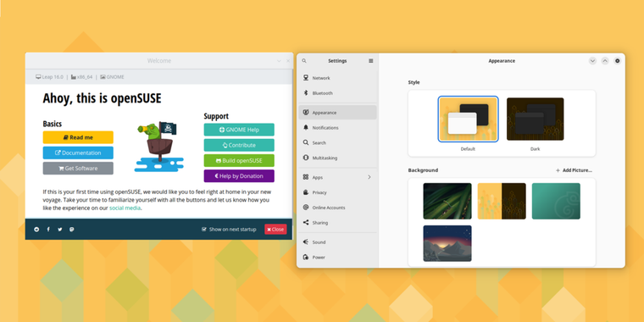Open GNOME Help from Support
644x322 pixels.
click(239, 130)
